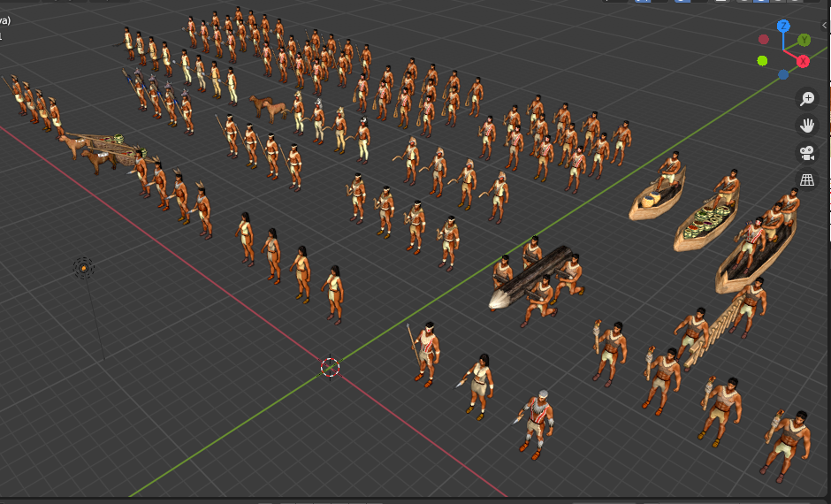Select the warrior with the grey headdress

click(537, 425)
